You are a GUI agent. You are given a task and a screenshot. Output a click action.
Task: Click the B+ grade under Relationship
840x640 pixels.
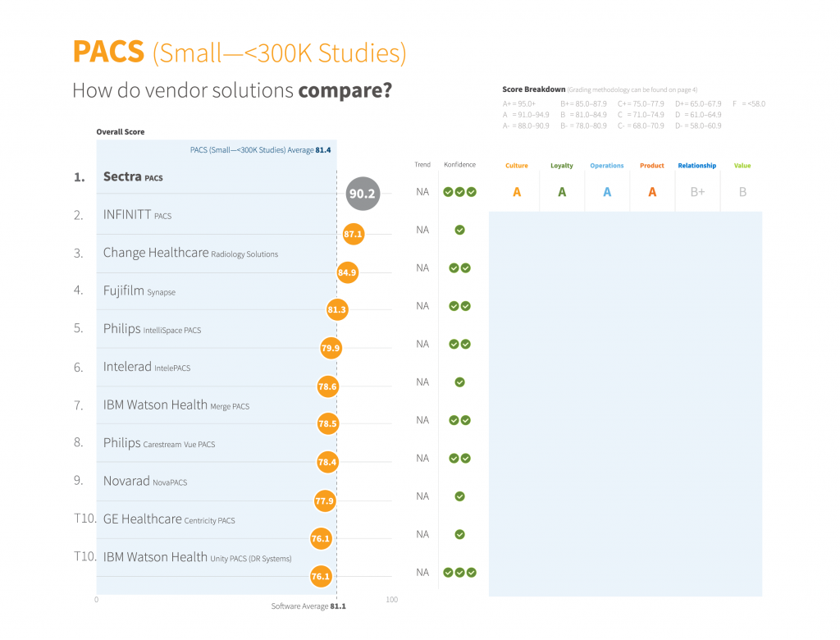click(x=697, y=192)
